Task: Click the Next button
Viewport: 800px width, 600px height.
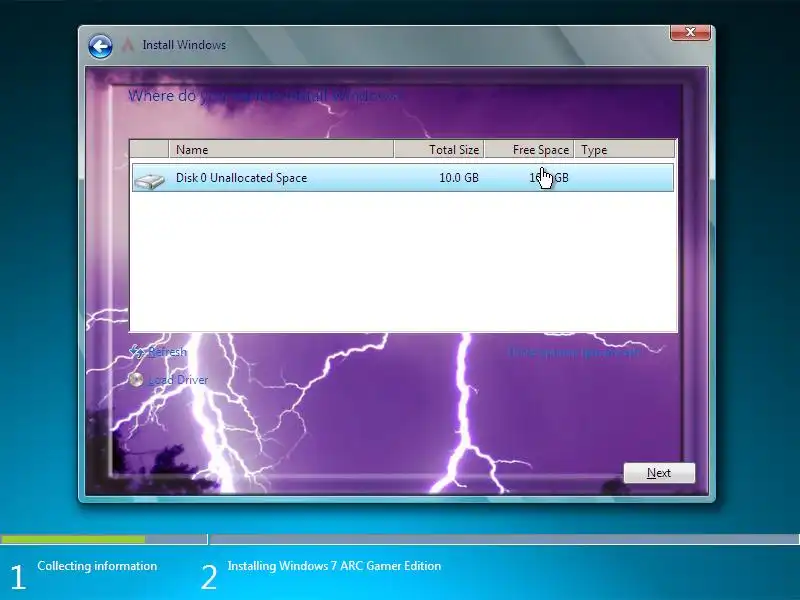Action: (659, 473)
